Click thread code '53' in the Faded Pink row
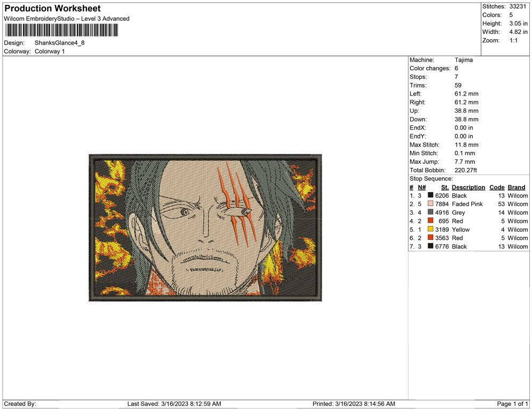This screenshot has width=532, height=409. (x=501, y=203)
